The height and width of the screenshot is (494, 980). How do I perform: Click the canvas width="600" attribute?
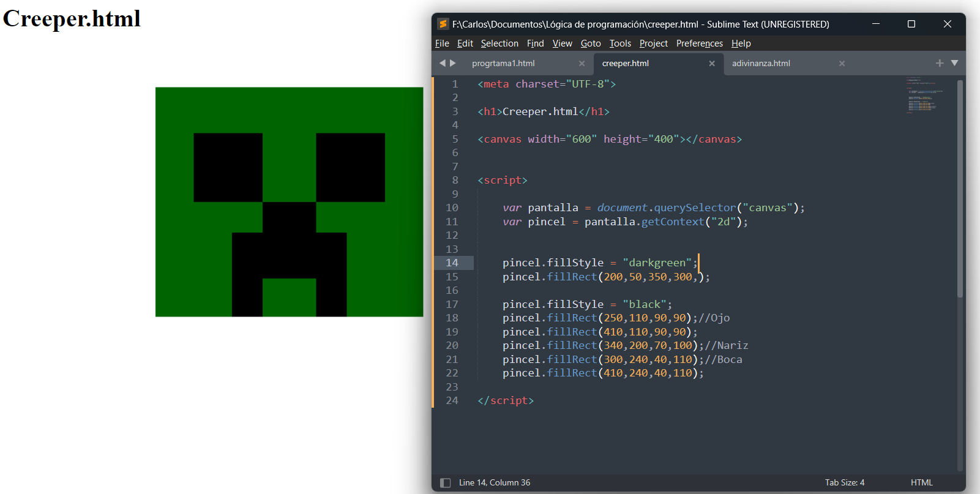[x=562, y=139]
